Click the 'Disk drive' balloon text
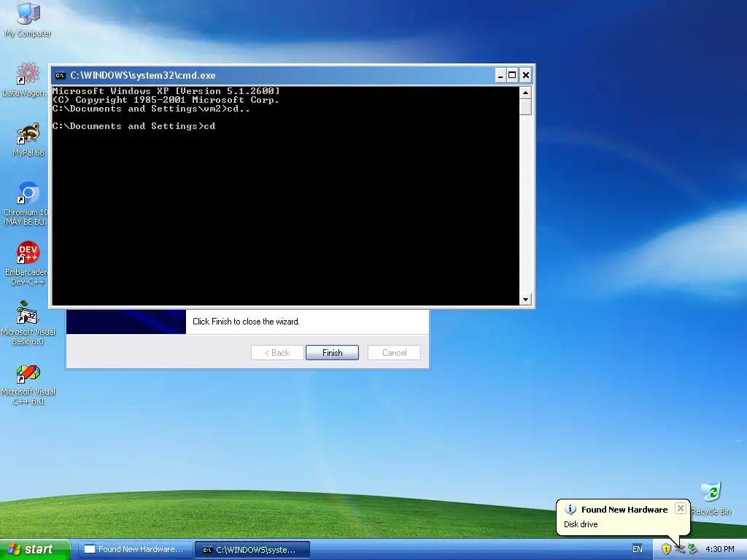Screen dimensions: 747x560 point(581,524)
